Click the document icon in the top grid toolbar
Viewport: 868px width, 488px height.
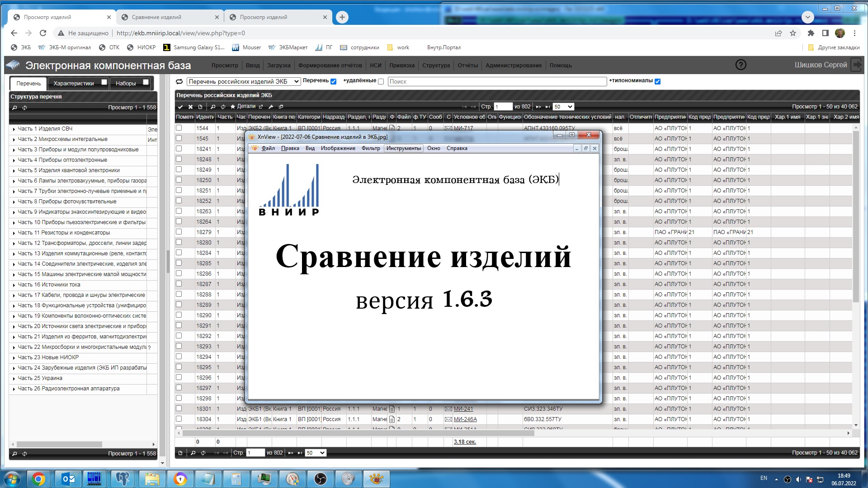(200, 107)
